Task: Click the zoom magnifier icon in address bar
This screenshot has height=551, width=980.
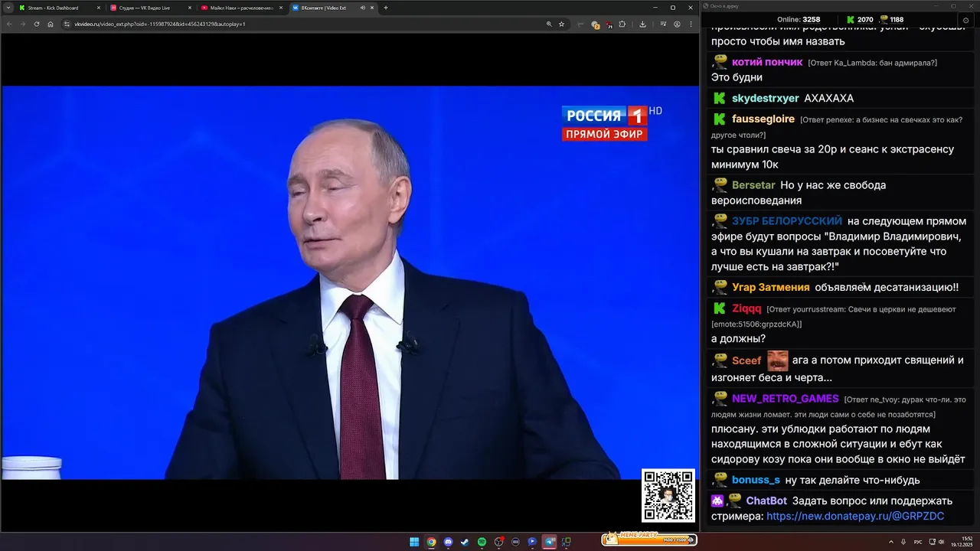Action: (549, 24)
